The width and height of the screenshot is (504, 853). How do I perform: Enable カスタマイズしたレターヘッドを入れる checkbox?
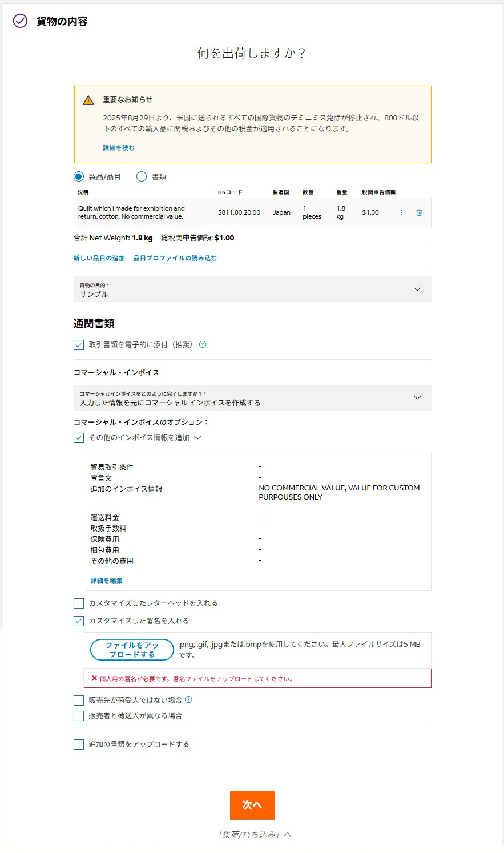(x=79, y=603)
